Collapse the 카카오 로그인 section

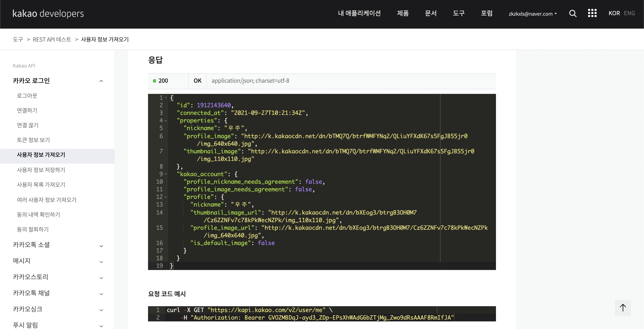click(101, 81)
